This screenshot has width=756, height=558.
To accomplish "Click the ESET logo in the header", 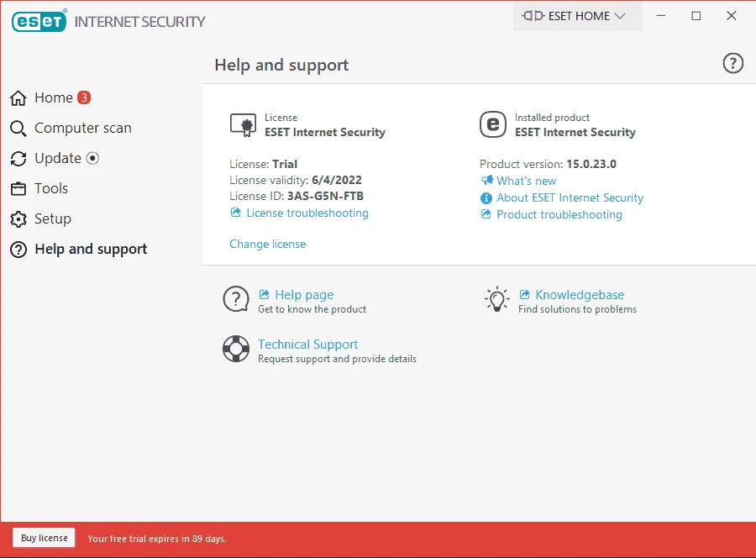I will click(x=39, y=21).
